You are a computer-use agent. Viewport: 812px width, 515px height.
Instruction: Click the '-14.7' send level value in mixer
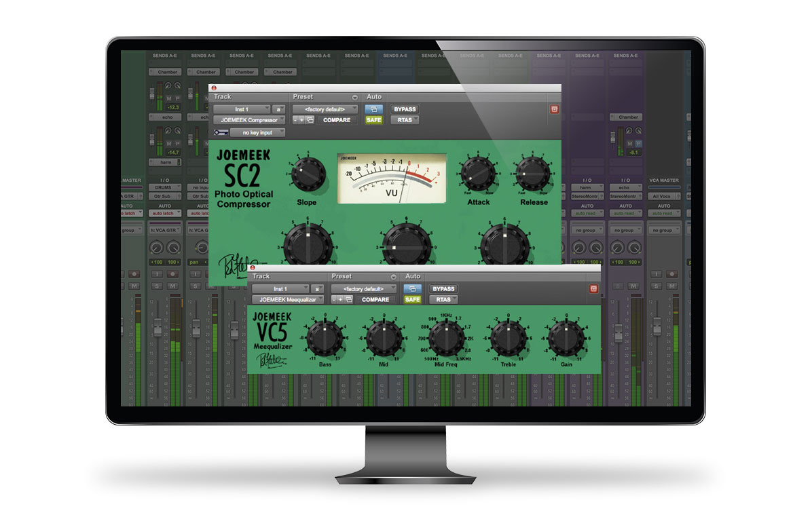tap(173, 153)
